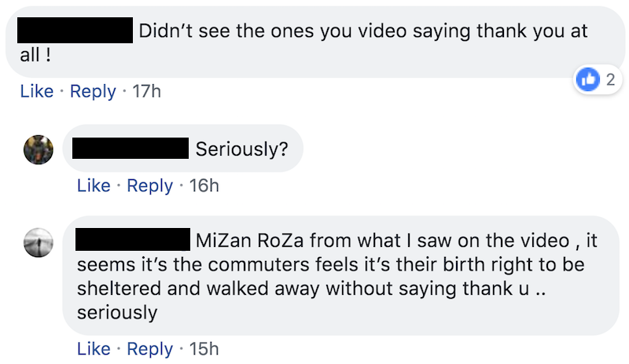Like the comment about commuters' birth right

(x=94, y=349)
